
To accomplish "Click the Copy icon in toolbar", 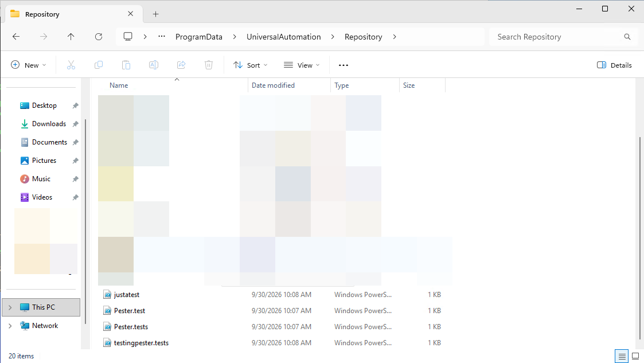I will pyautogui.click(x=99, y=65).
